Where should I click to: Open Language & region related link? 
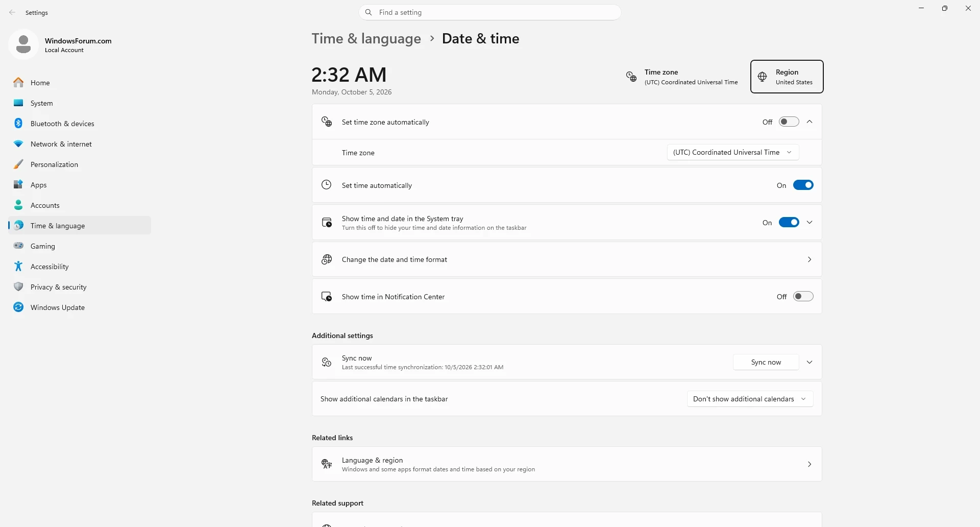coord(567,464)
